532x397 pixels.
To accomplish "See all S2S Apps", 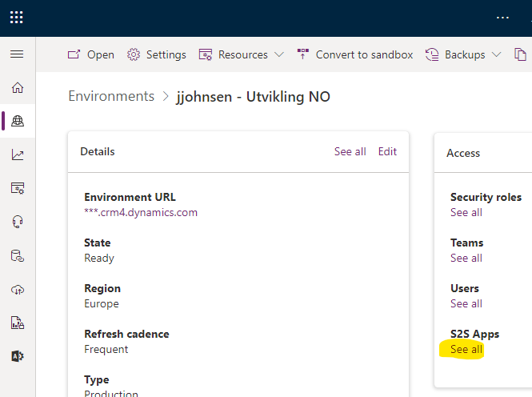I will (466, 349).
